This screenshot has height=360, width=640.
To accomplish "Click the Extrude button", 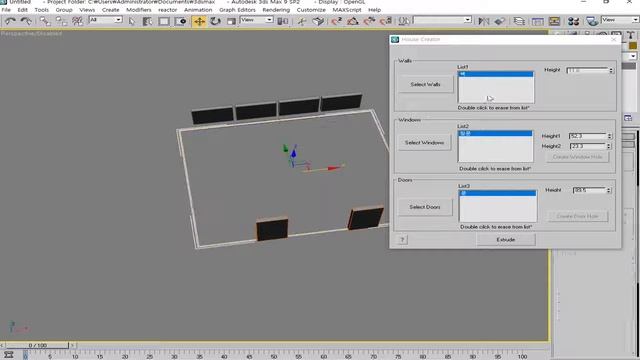I will tap(506, 240).
